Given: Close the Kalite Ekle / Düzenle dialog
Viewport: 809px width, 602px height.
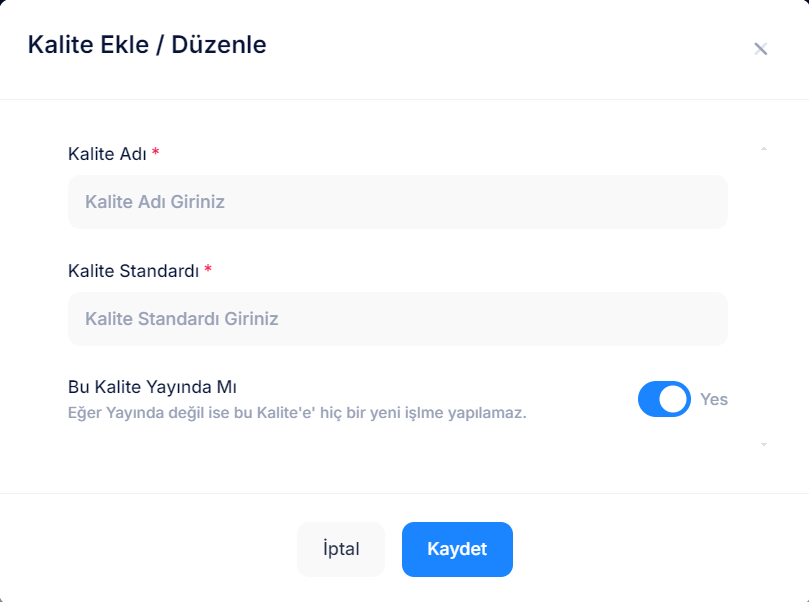Looking at the screenshot, I should tap(760, 48).
